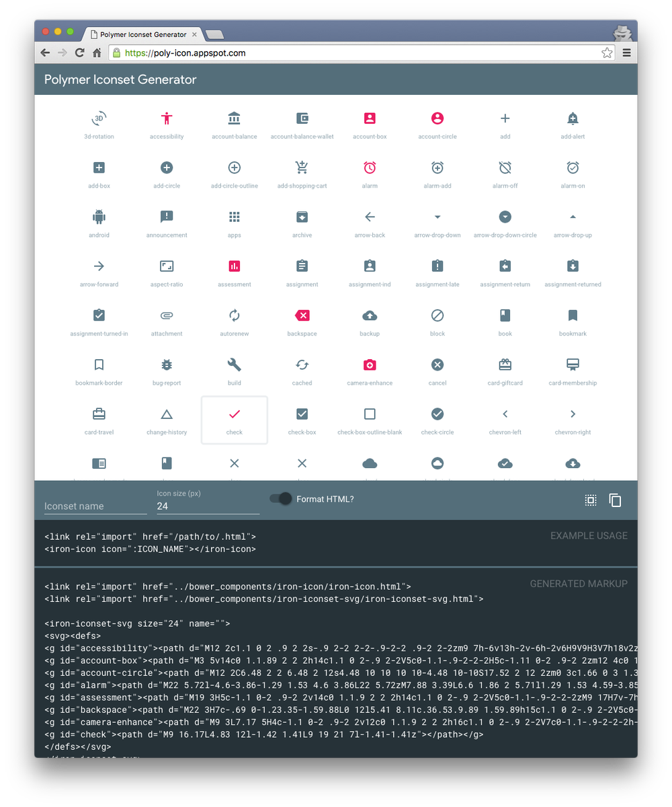672x807 pixels.
Task: Open the browser menu
Action: 626,52
